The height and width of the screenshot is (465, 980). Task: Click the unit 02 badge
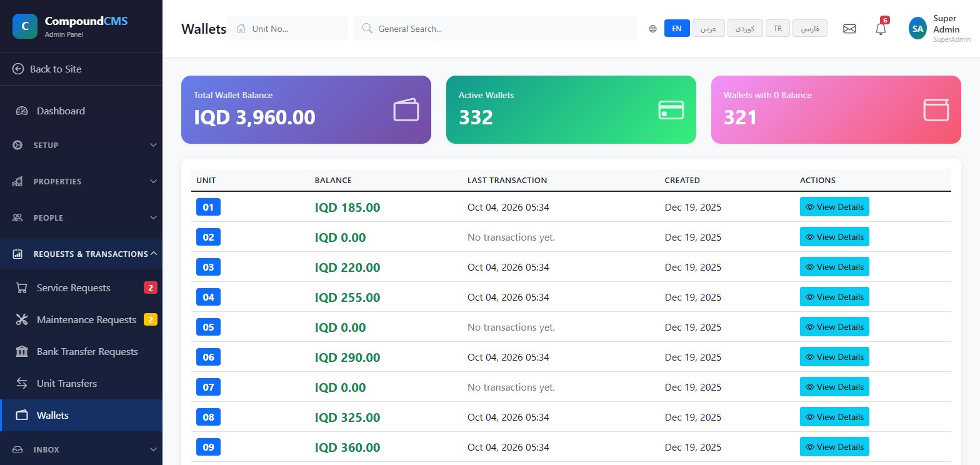(x=208, y=237)
